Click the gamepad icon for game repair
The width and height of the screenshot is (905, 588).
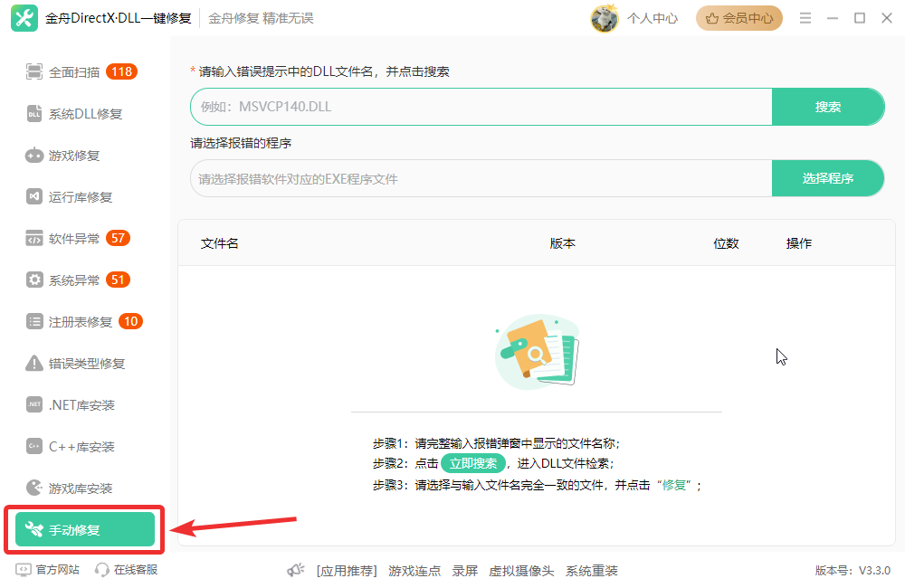tap(34, 156)
